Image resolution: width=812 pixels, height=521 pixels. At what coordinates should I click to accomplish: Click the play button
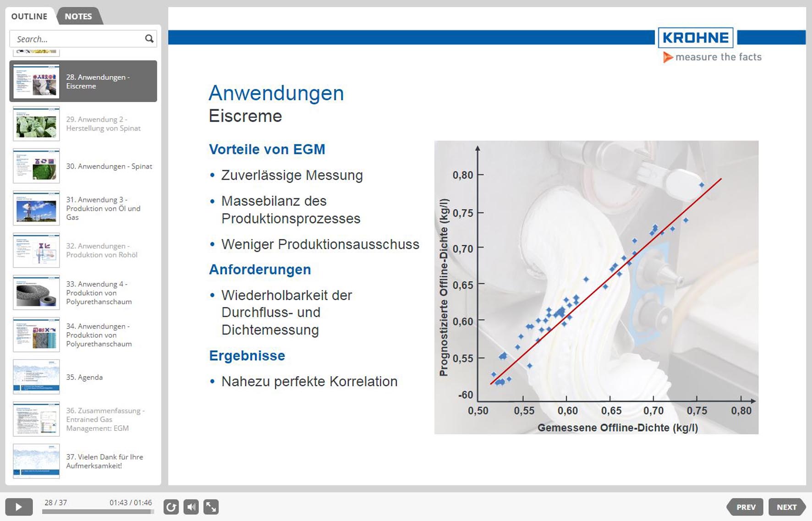[x=19, y=507]
